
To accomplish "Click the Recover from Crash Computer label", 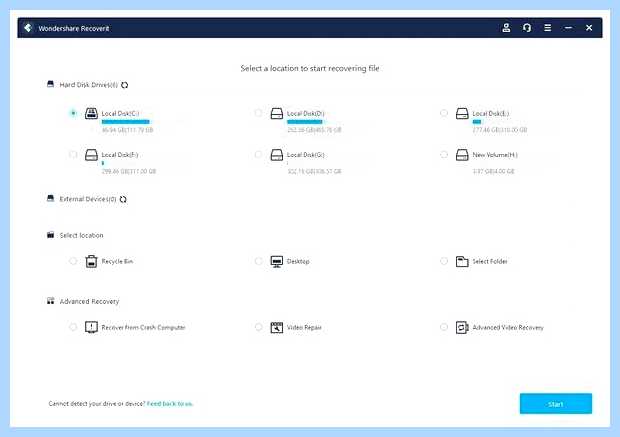I will click(143, 327).
